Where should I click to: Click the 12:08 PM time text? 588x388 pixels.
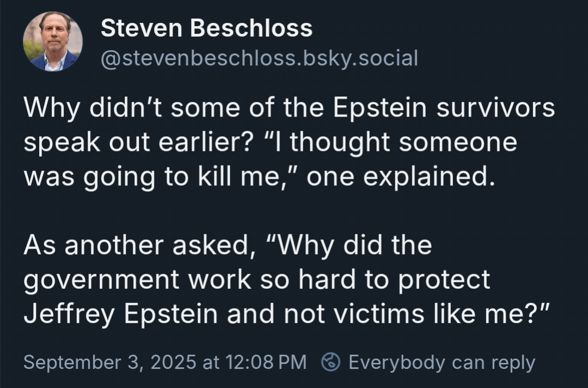pyautogui.click(x=266, y=362)
